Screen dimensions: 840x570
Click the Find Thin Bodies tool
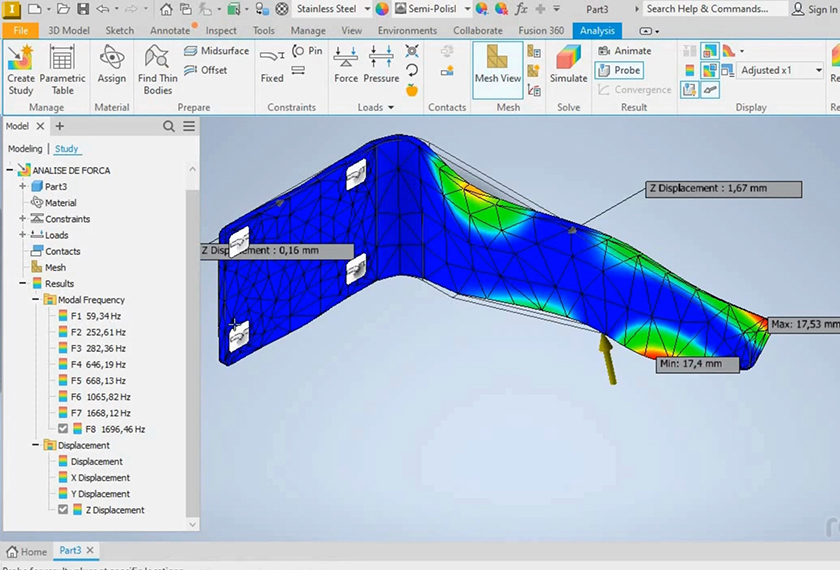click(x=157, y=68)
